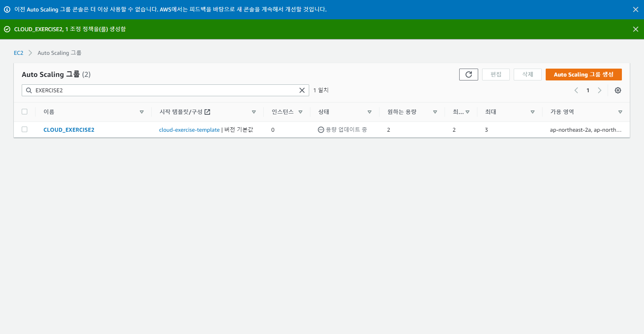Select the CLOUD_EXERCISE2 row checkbox

[x=24, y=129]
